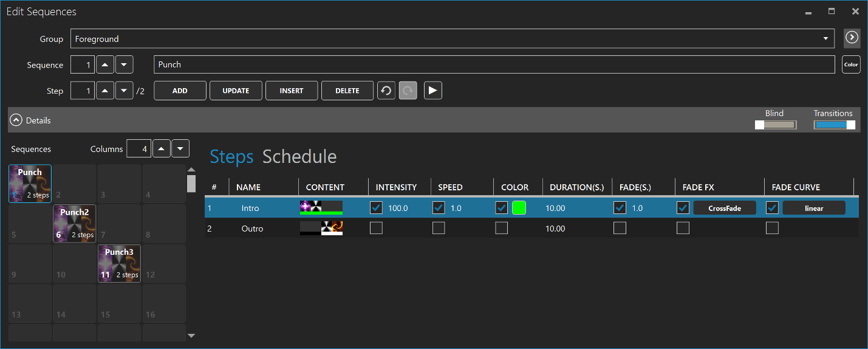Enable Fade FX checkbox in Outro row
Screen dimensions: 868x349
pyautogui.click(x=683, y=228)
